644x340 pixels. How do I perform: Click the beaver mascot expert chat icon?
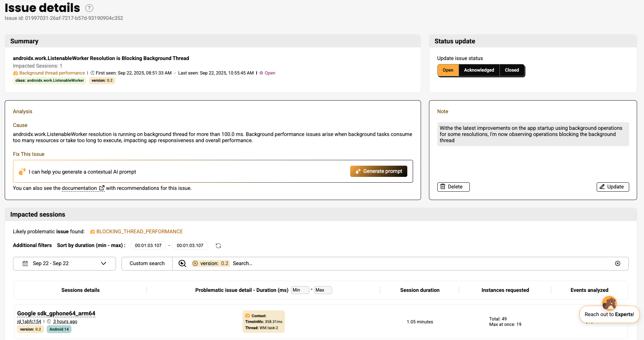[x=609, y=303]
